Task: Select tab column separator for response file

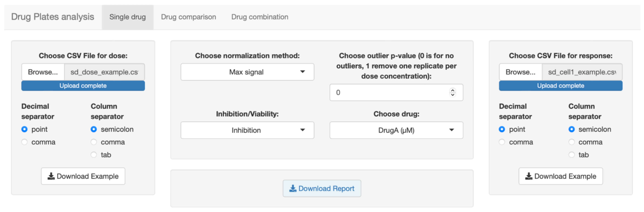Action: tap(571, 155)
